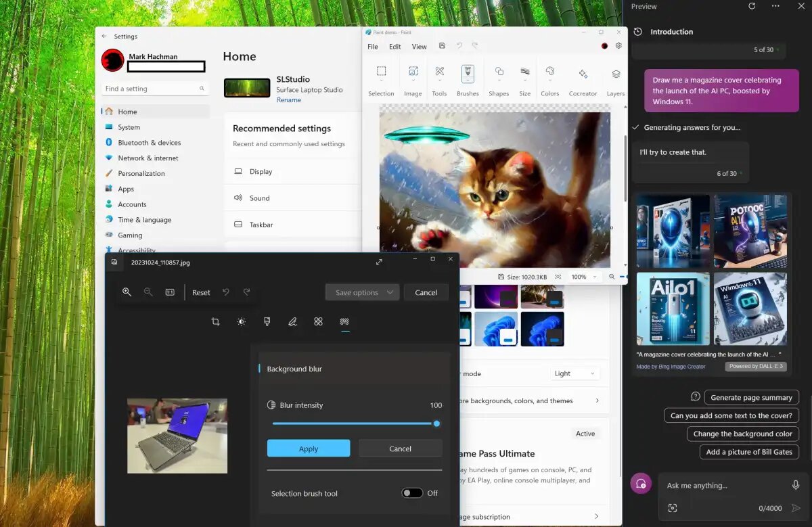Redo in Paint title toolbar
This screenshot has width=812, height=527.
pos(475,46)
